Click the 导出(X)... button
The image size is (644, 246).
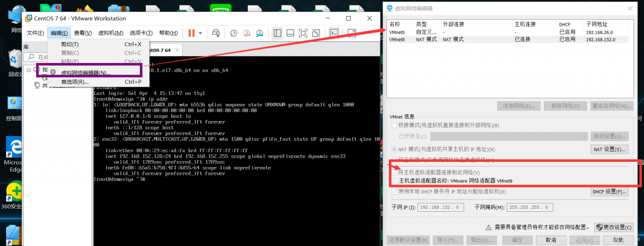pyautogui.click(x=482, y=240)
